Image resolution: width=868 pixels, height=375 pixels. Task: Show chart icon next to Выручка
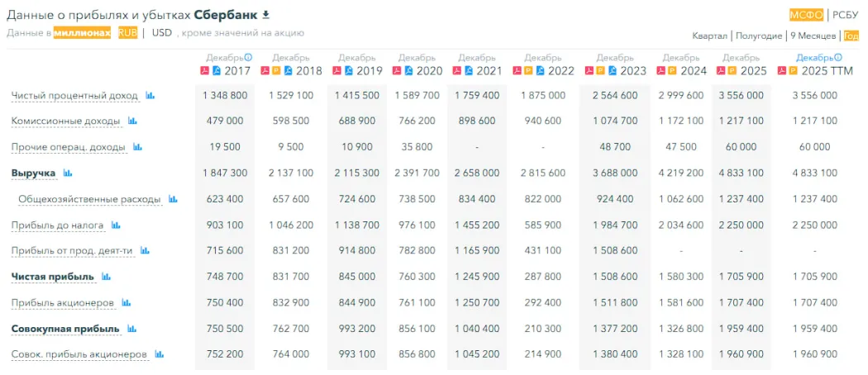[x=68, y=173]
